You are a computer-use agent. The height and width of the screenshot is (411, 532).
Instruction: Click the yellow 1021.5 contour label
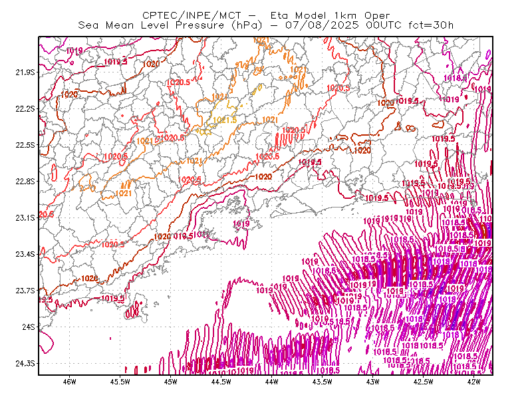click(225, 120)
